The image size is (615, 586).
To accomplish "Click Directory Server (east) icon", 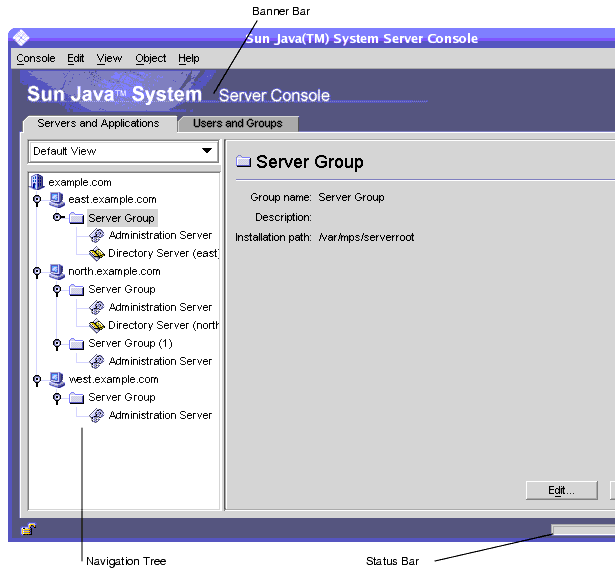I will [x=97, y=254].
